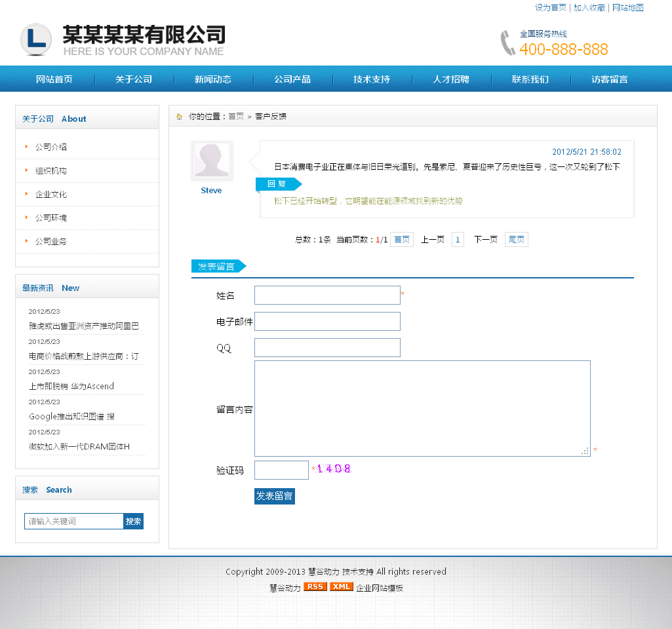
Task: Open the 人才招聘 navigation item
Action: pos(451,79)
